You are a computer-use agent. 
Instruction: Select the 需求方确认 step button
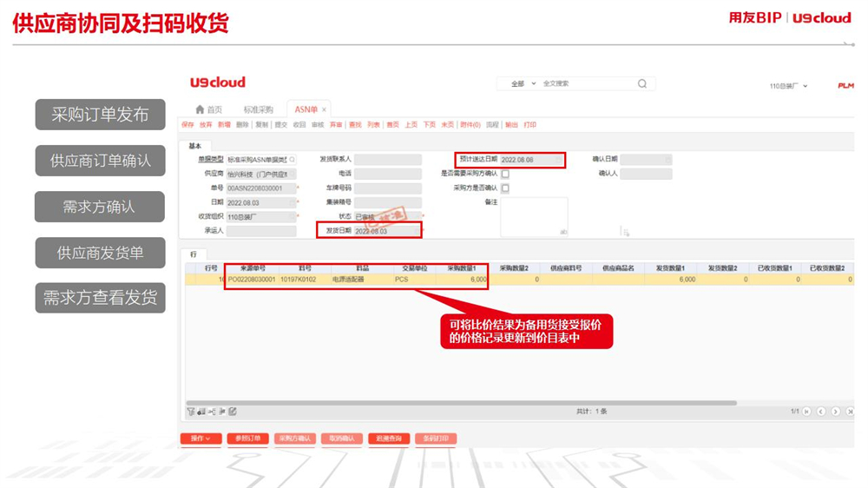(x=100, y=207)
